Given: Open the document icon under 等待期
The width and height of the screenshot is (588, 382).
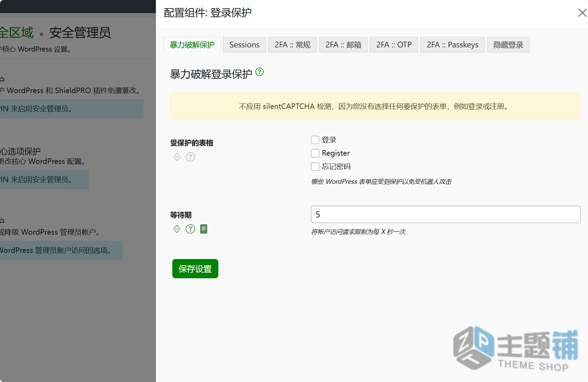Looking at the screenshot, I should point(204,229).
